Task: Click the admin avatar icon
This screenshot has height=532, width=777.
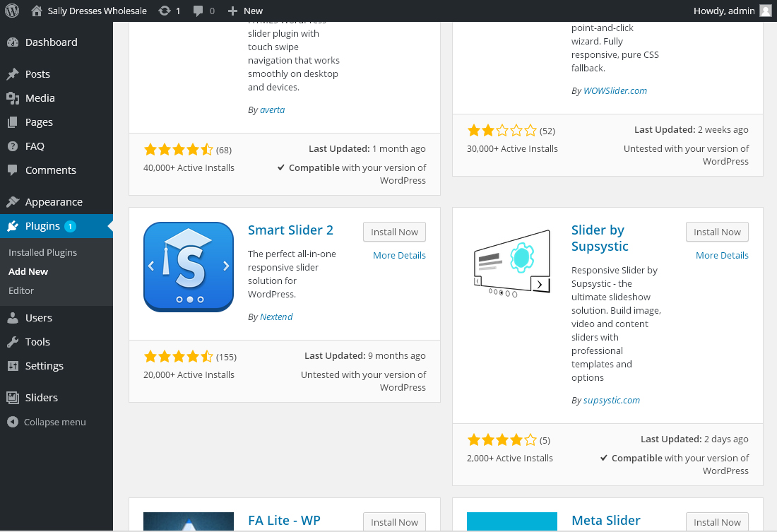Action: click(x=766, y=11)
